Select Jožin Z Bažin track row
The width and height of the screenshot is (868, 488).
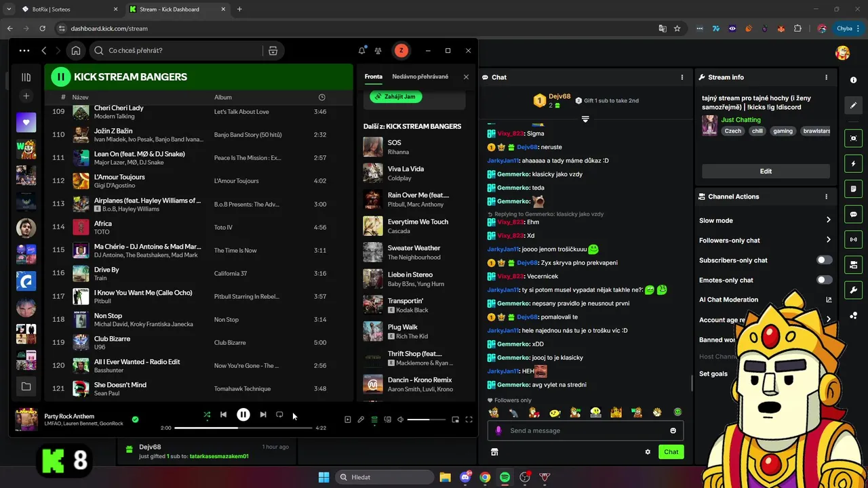pyautogui.click(x=199, y=134)
